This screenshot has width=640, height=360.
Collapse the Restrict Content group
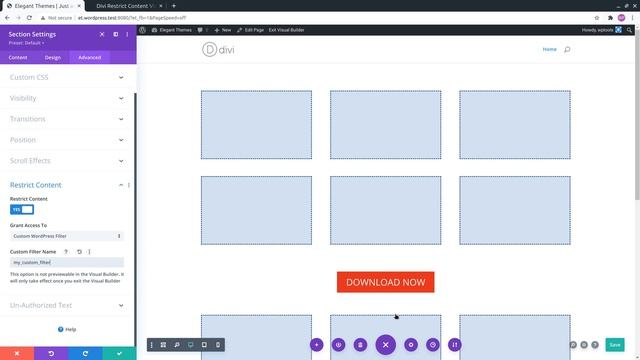pos(121,185)
